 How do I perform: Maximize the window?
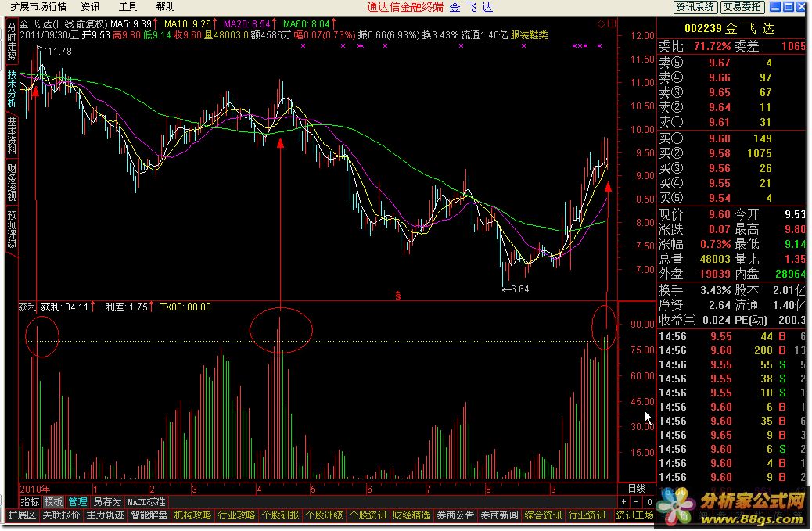tap(789, 7)
